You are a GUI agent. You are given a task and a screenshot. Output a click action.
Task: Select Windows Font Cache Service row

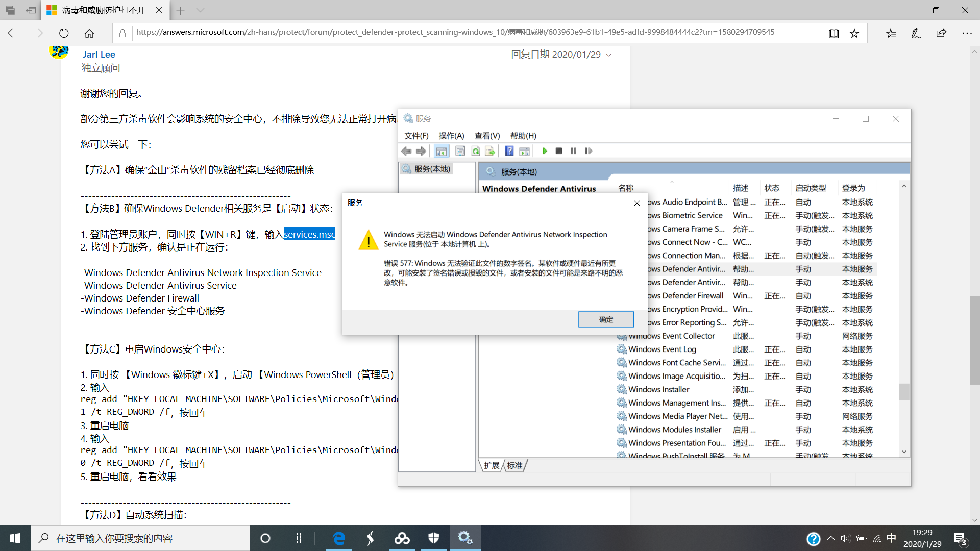pyautogui.click(x=746, y=363)
